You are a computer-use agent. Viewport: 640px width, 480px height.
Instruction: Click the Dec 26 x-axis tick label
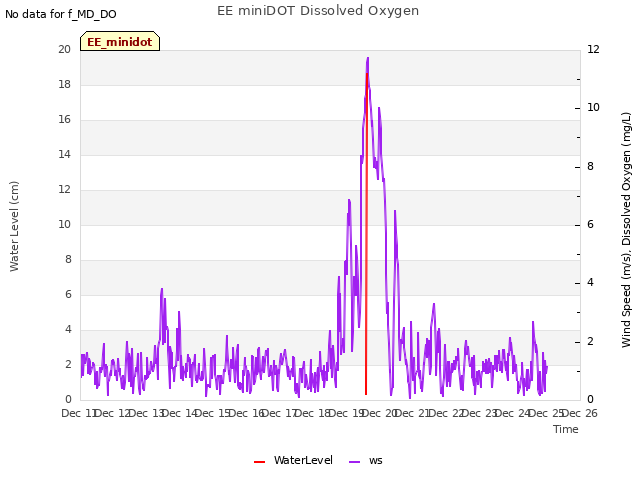(582, 413)
